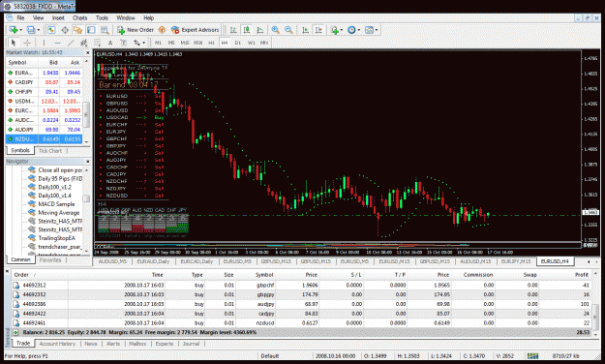Viewport: 605px width, 364px height.
Task: Close the Market Watch panel
Action: 87,52
